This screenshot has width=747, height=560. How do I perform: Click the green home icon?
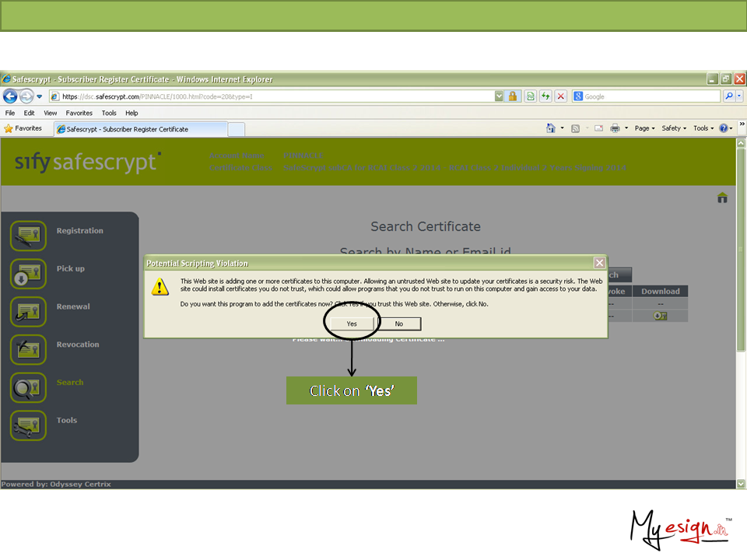[722, 198]
